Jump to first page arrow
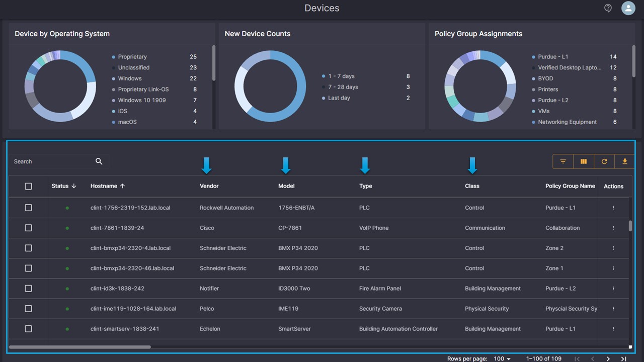This screenshot has height=362, width=644. click(577, 359)
